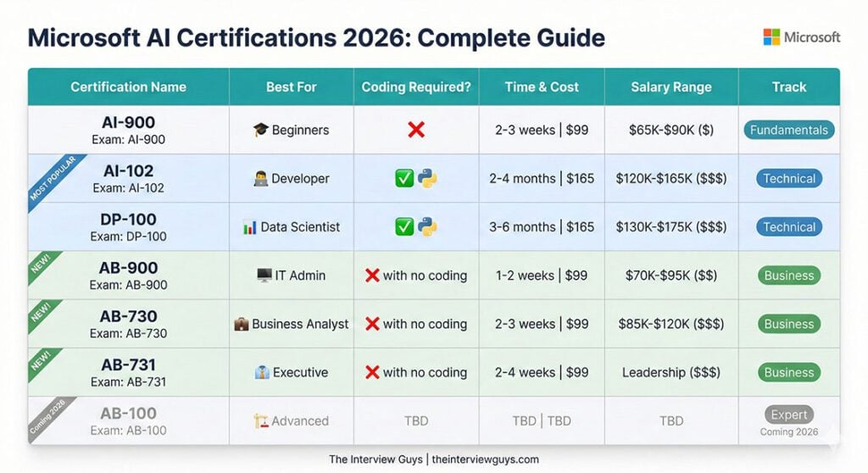This screenshot has width=868, height=473.
Task: Click the person icon beside Executive
Action: tap(262, 372)
